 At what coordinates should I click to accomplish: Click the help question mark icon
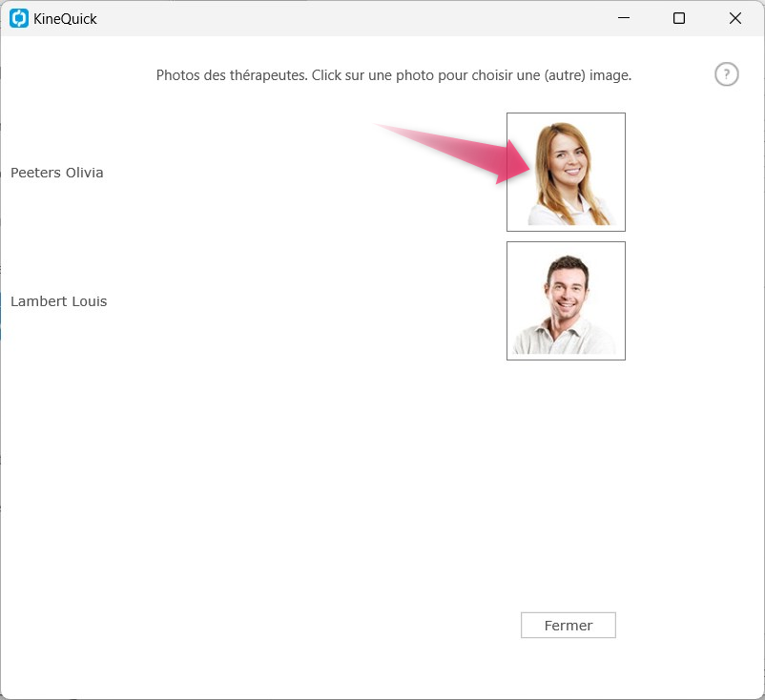(727, 74)
